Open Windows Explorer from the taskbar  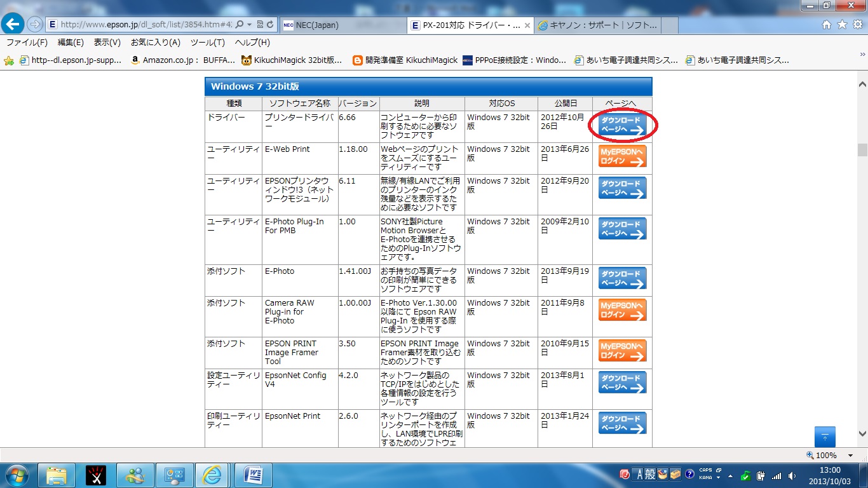[57, 475]
